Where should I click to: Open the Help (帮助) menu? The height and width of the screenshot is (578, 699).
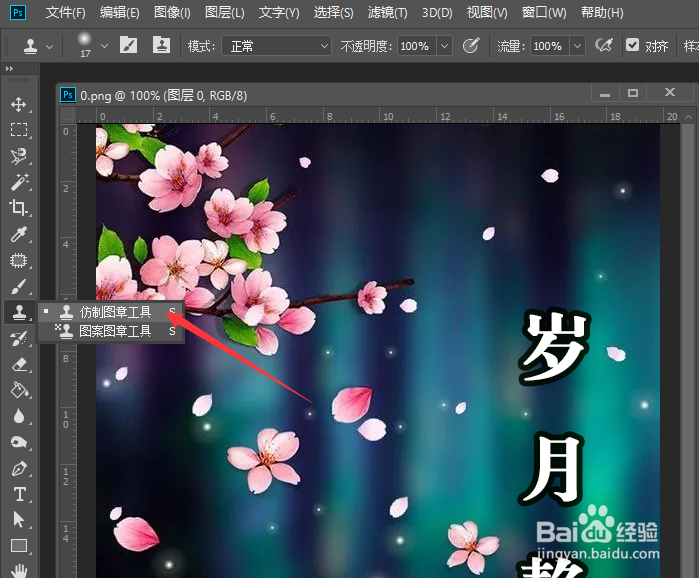point(602,12)
